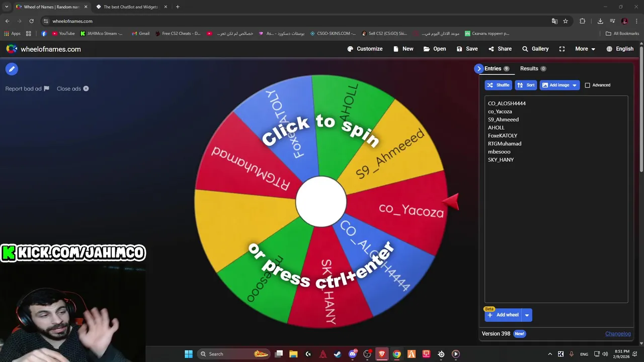Screen dimensions: 644x362
Task: Open the Changelog link
Action: pos(618,333)
